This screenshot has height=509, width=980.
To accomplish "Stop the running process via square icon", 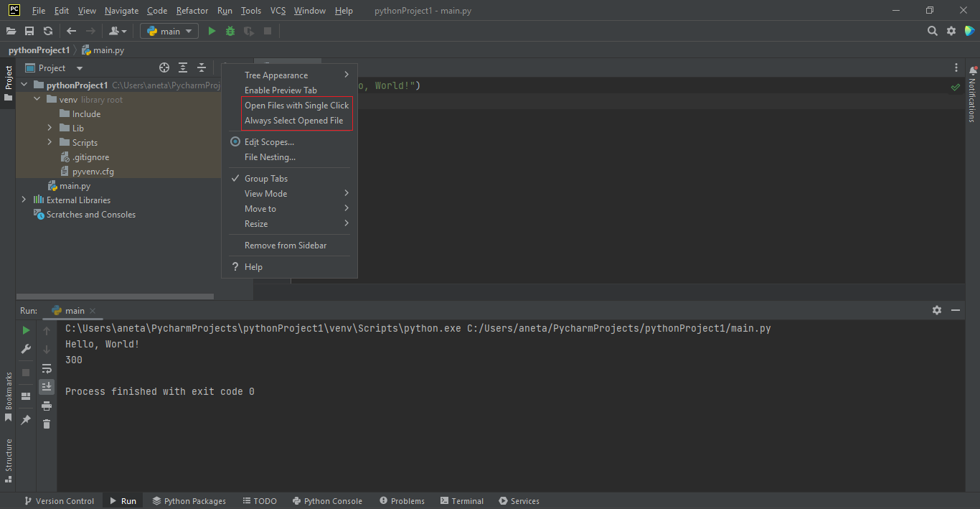I will (25, 373).
